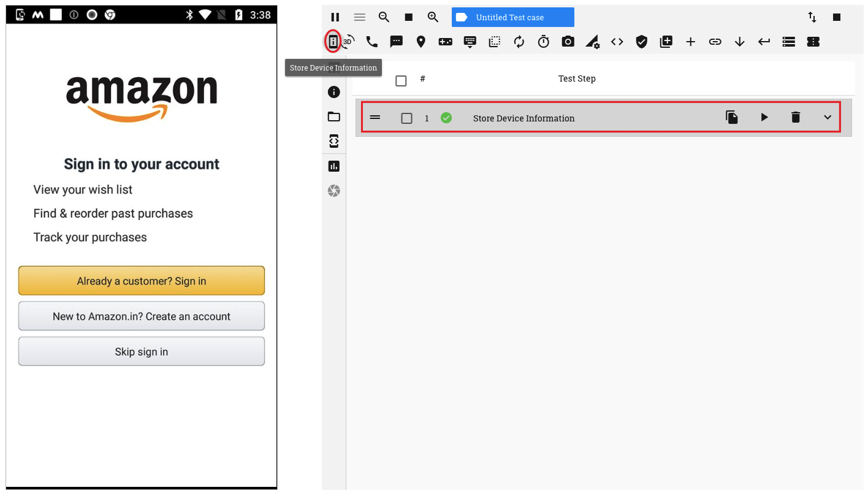
Task: Open the bar chart report sidebar icon
Action: point(334,166)
